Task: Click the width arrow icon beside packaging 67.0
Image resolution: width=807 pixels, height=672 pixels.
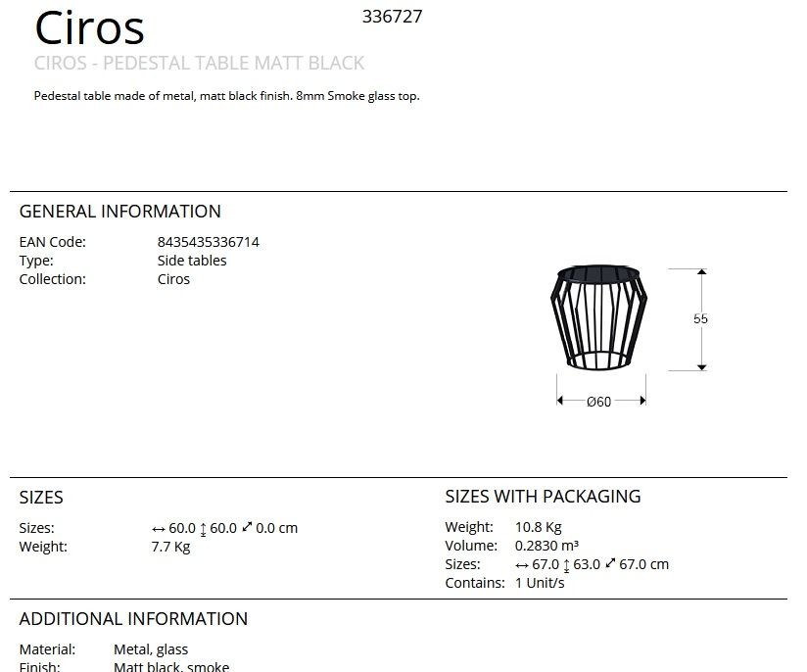Action: pos(522,565)
